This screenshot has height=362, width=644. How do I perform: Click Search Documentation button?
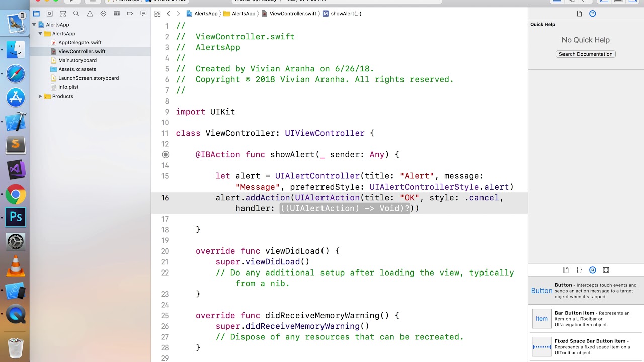point(586,54)
